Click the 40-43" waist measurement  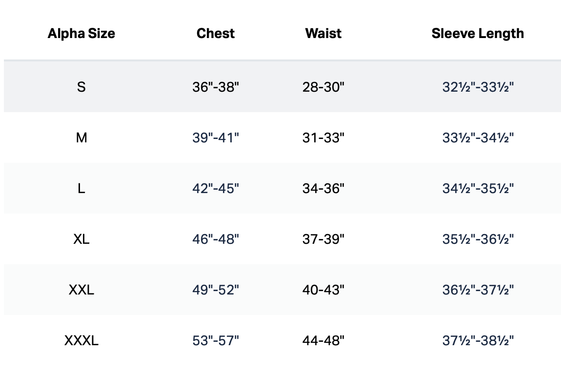tap(323, 290)
